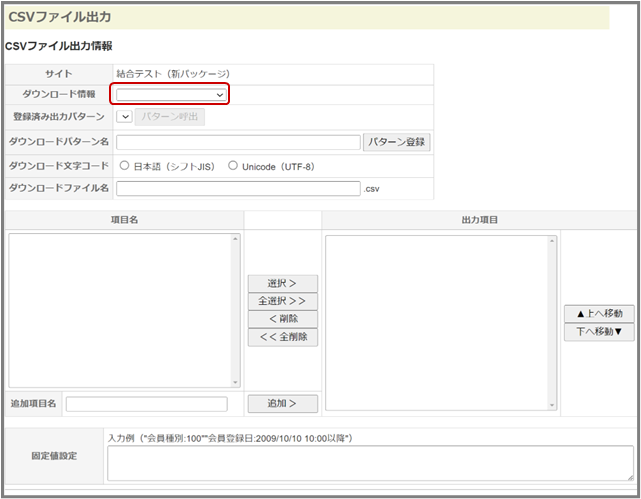This screenshot has height=499, width=641.
Task: Click the < 削除 button
Action: coord(283,319)
